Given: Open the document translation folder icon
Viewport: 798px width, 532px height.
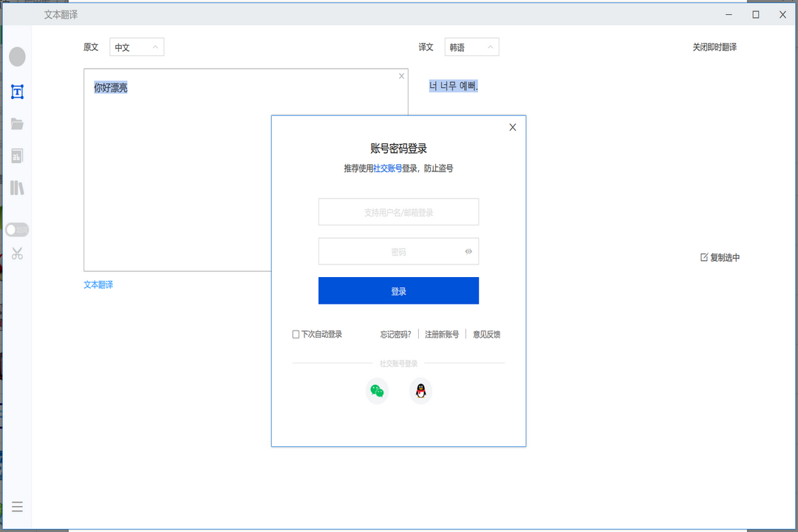Looking at the screenshot, I should pos(17,123).
